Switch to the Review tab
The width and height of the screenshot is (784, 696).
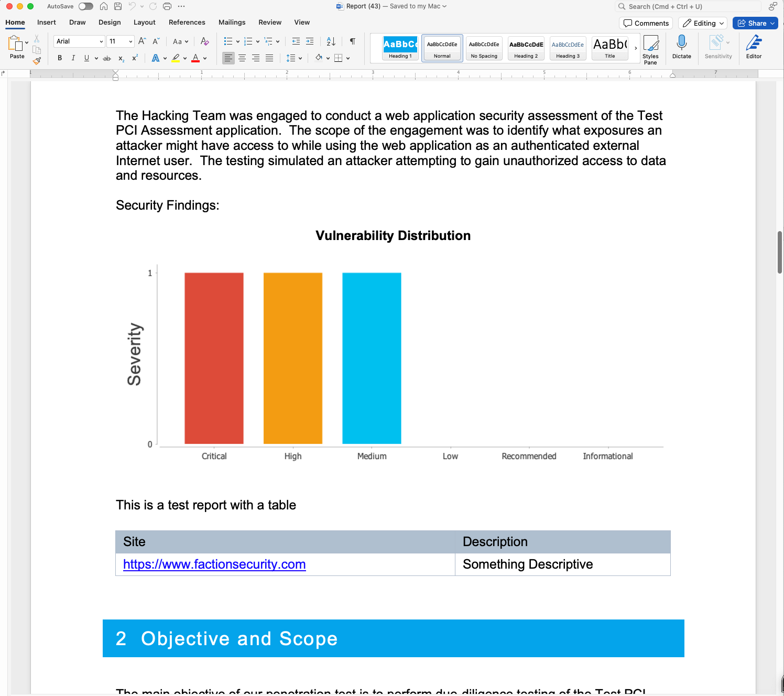(270, 23)
